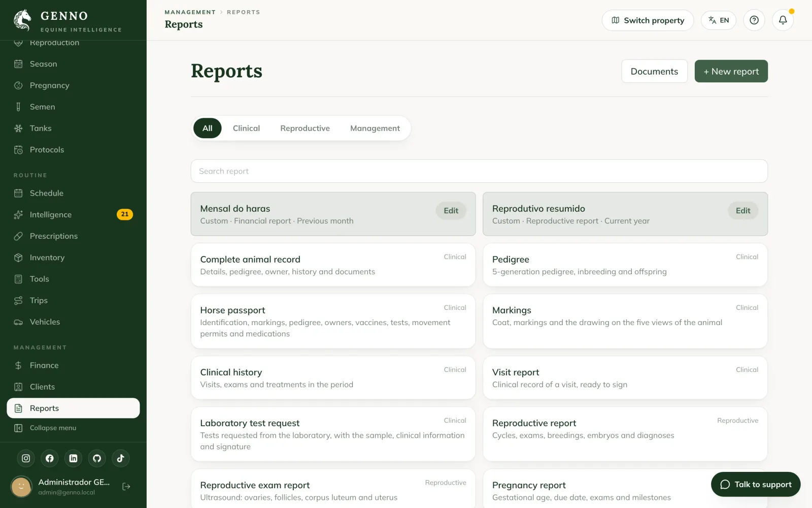Edit the Reprodutivo resumido report
The height and width of the screenshot is (508, 812).
(x=743, y=211)
